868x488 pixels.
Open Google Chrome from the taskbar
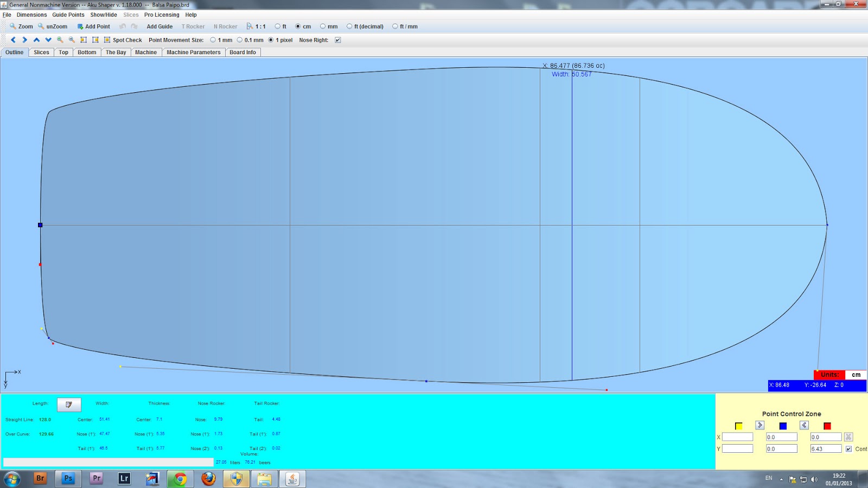(x=180, y=479)
